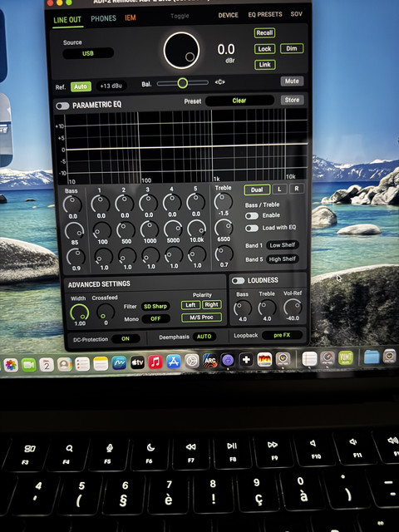The width and height of the screenshot is (399, 532).
Task: Open the Preset Clear dropdown
Action: coord(239,101)
